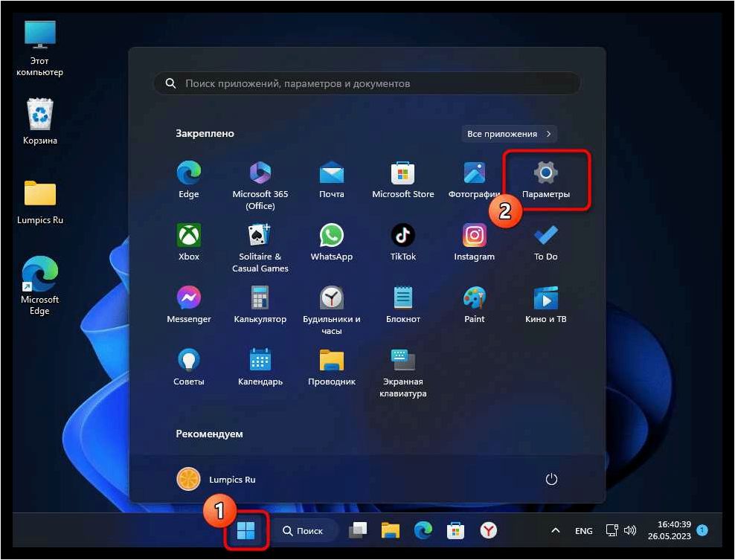Open Instagram in pinned apps
This screenshot has width=735, height=560.
coord(474,242)
